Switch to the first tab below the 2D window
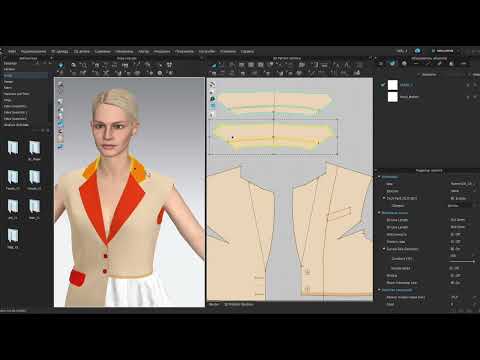Image resolution: width=480 pixels, height=360 pixels. point(214,304)
